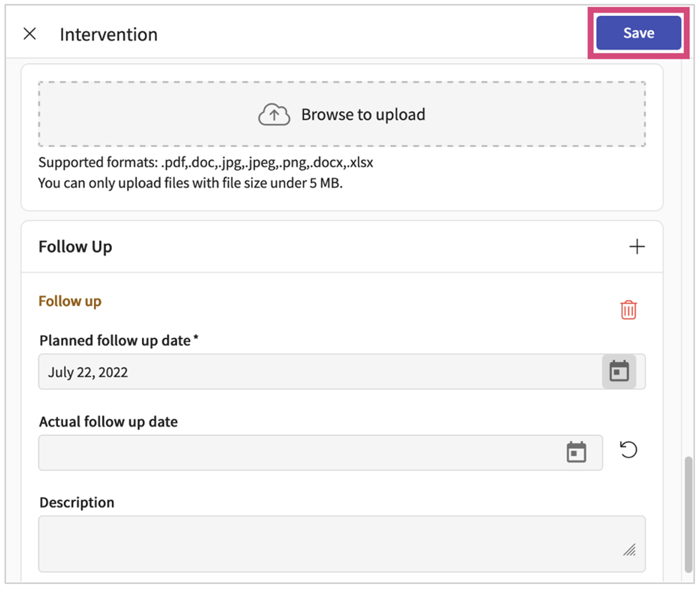Save the intervention
Screen dimensions: 700x589
(638, 32)
